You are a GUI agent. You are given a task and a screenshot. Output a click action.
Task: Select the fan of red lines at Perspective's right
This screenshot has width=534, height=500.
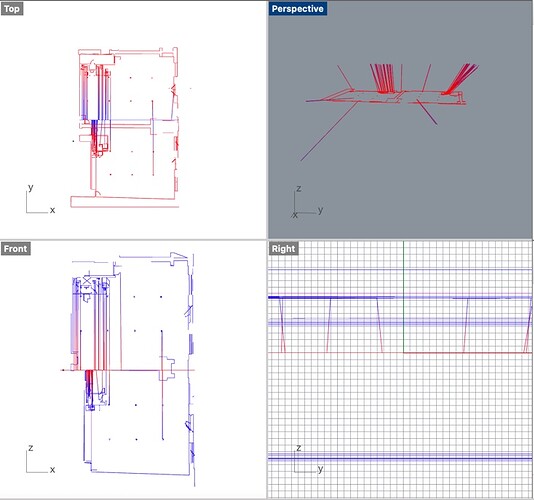(x=461, y=78)
